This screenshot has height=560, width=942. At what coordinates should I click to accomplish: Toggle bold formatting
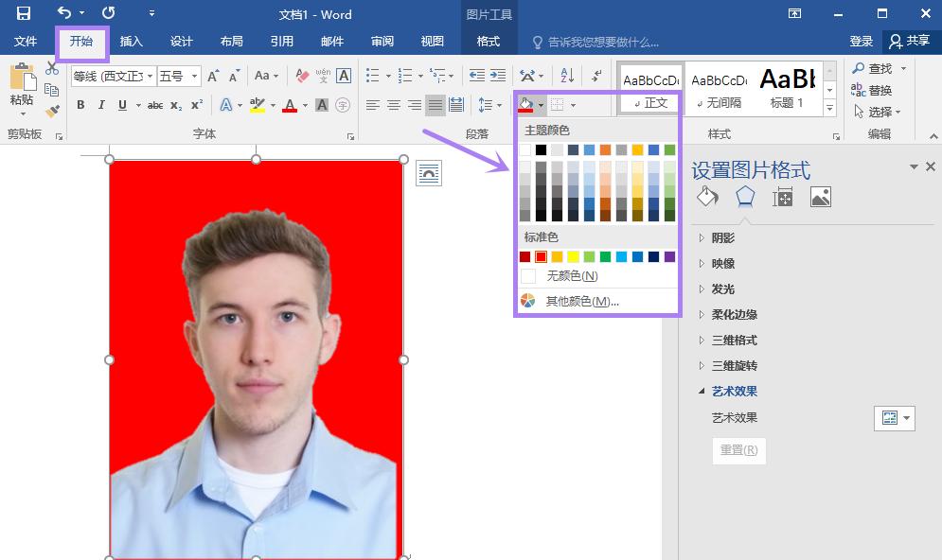coord(80,105)
